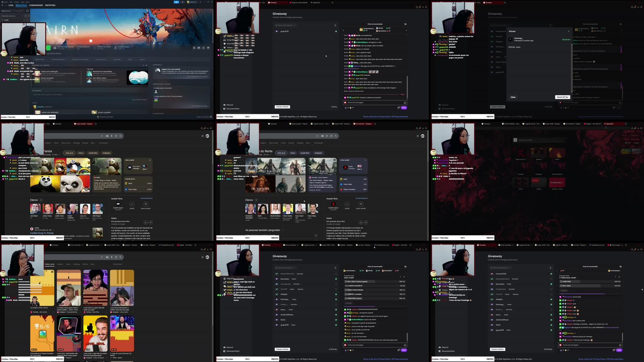Expand the As pessoas também perguntam section
The image size is (644, 362).
tap(315, 235)
